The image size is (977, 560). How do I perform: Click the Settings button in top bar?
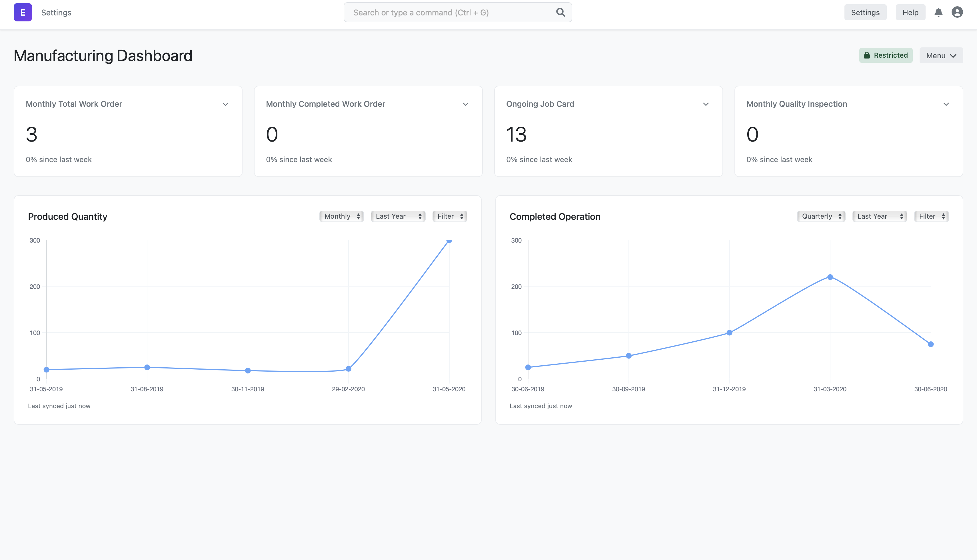(865, 12)
